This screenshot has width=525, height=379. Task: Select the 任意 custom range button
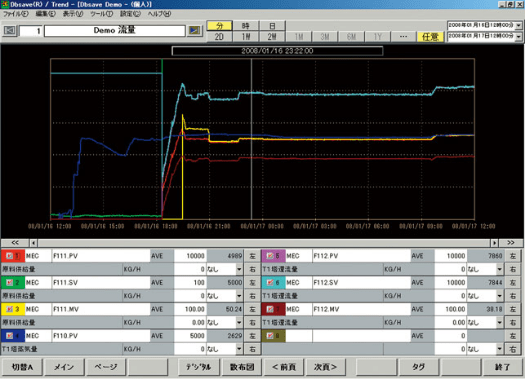point(430,36)
